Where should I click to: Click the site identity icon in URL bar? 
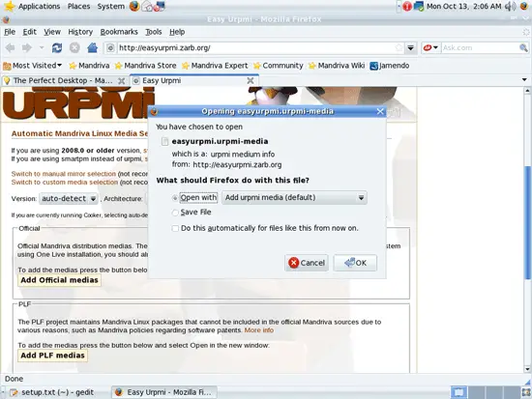(110, 47)
